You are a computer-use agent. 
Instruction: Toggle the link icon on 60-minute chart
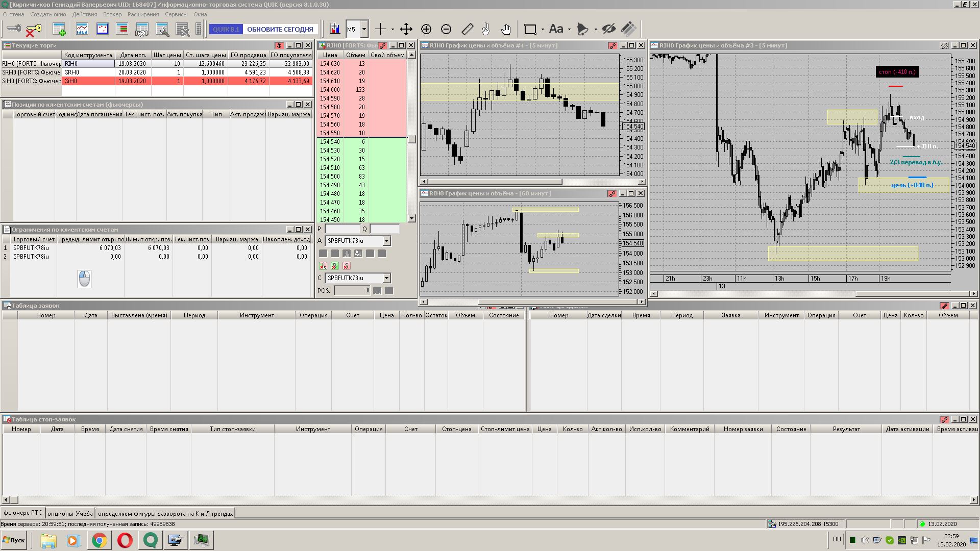pos(612,193)
